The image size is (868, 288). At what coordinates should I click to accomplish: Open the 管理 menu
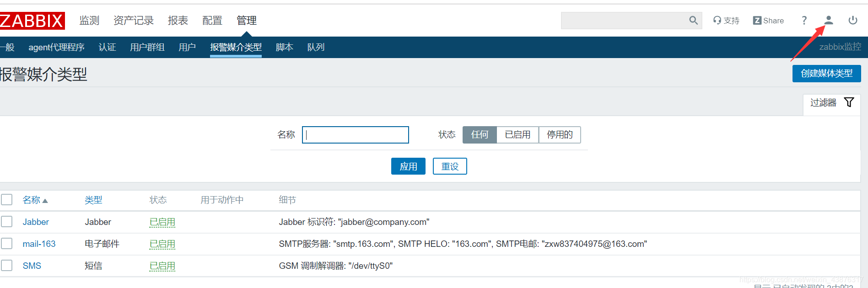pyautogui.click(x=247, y=21)
